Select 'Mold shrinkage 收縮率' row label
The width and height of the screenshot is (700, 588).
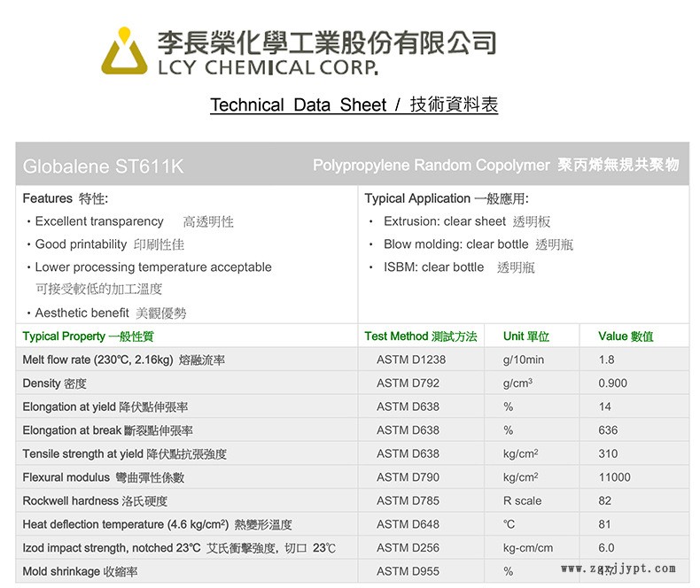click(80, 571)
